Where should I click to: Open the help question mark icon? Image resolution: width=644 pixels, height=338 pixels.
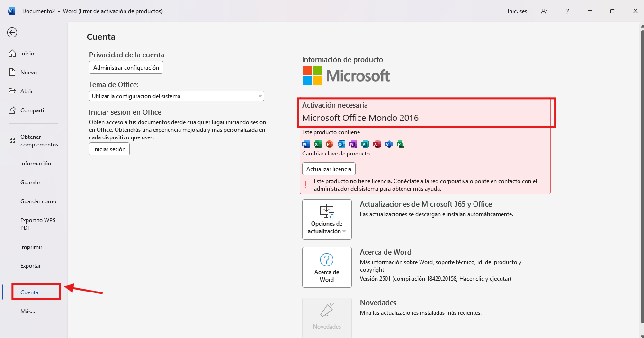567,11
